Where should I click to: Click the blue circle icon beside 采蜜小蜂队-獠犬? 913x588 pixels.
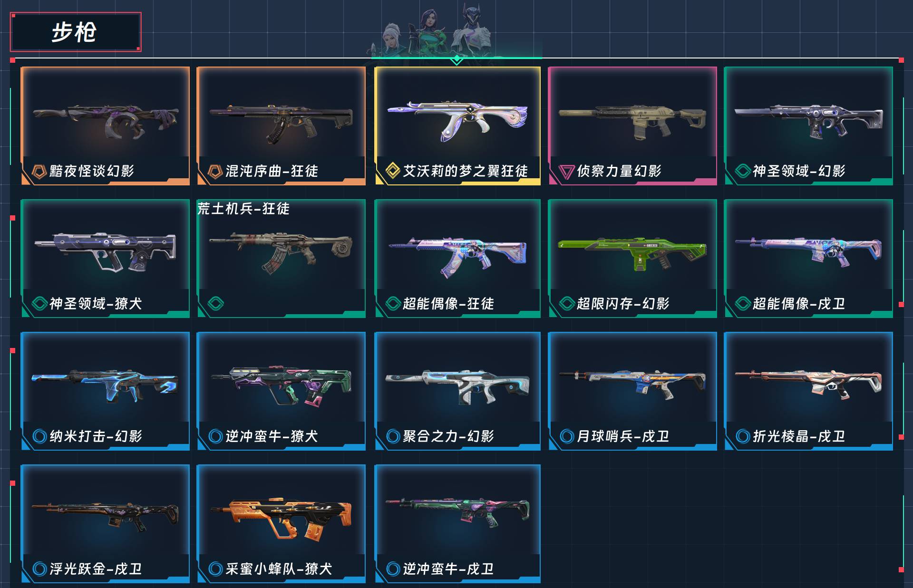tap(215, 569)
